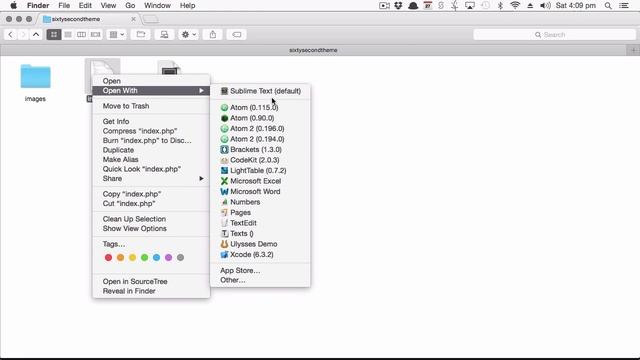Go to enclosing folder (up arrow)
This screenshot has width=640, height=360.
(x=36, y=35)
